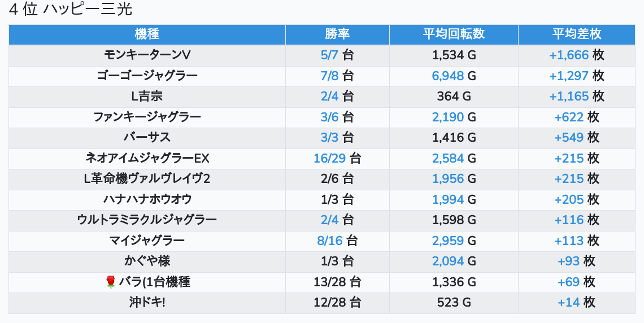Image resolution: width=644 pixels, height=323 pixels.
Task: Open the マイジャグラー machine entry
Action: (147, 241)
